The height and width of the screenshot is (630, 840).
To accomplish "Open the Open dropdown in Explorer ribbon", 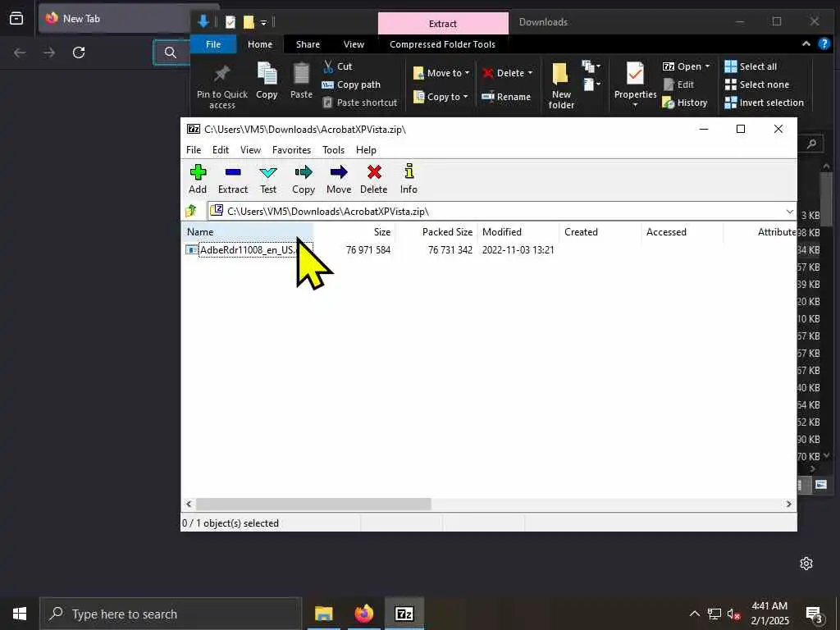I will (x=687, y=66).
